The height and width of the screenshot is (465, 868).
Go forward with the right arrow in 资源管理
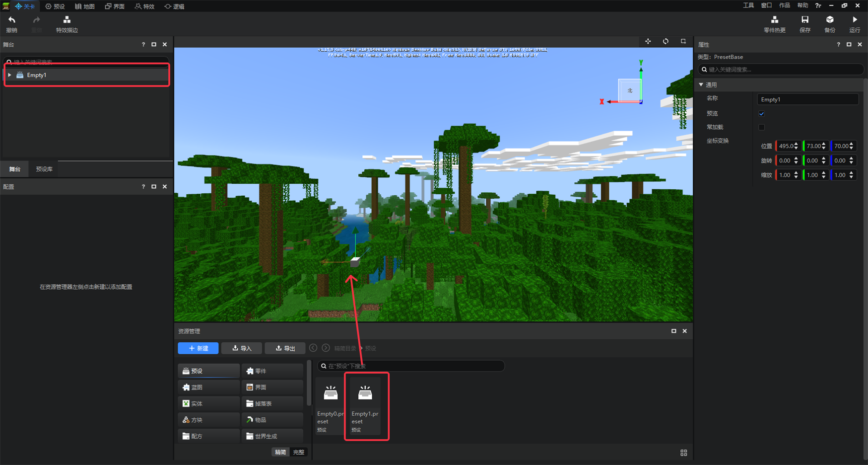point(326,348)
